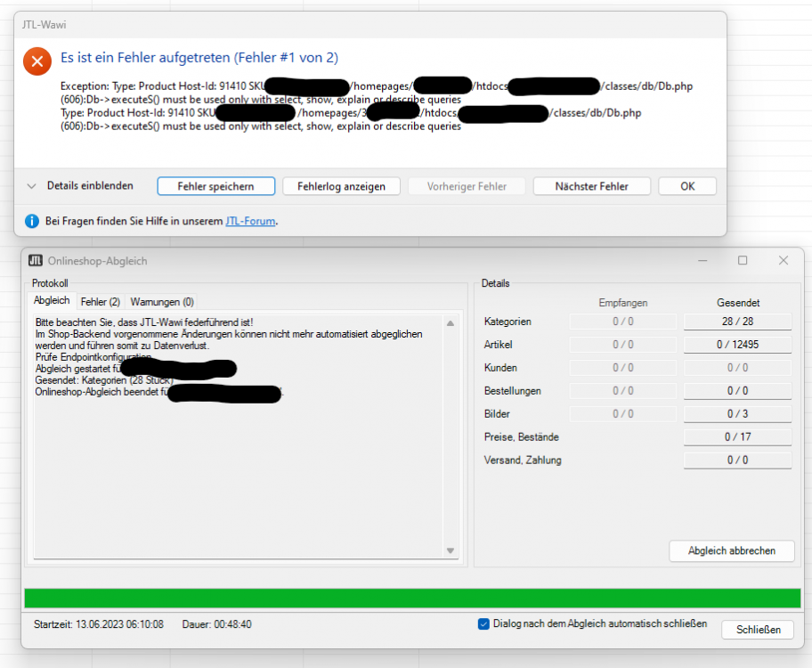
Task: Cancel the sync with 'Abgleich abbrechen'
Action: point(731,550)
